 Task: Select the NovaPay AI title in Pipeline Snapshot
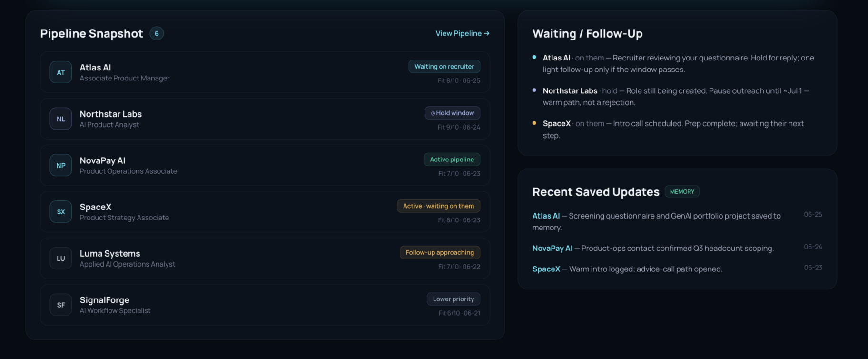coord(103,160)
